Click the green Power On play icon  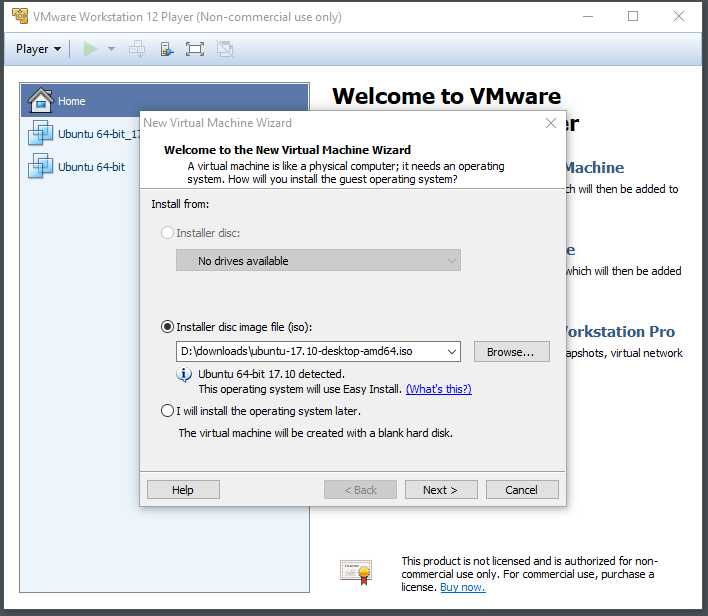coord(90,49)
